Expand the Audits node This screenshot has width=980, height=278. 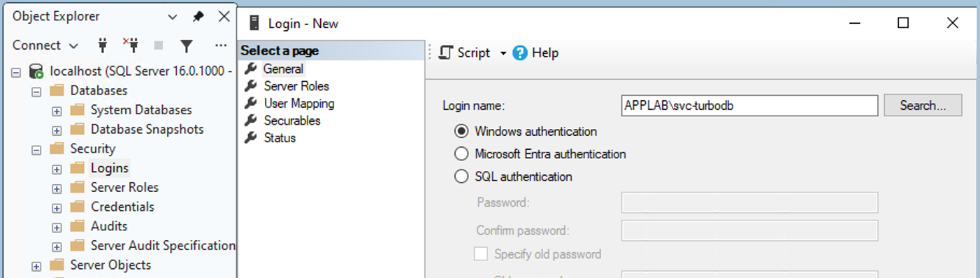coord(57,227)
